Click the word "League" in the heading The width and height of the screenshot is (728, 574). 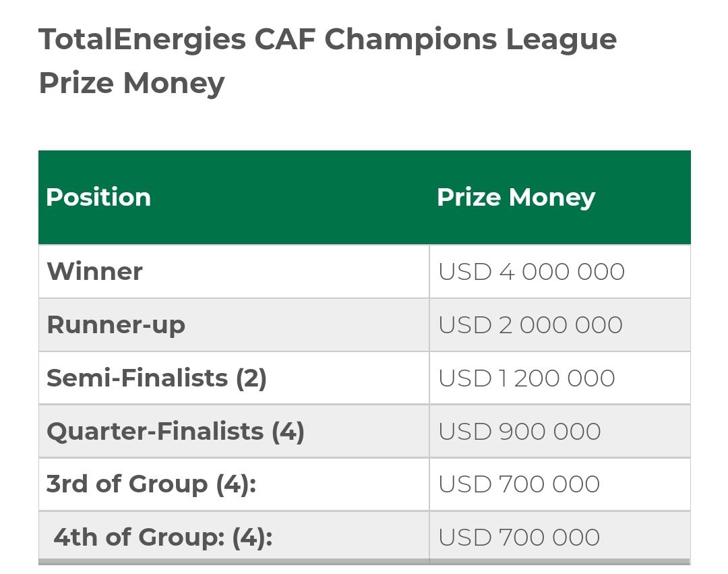click(561, 39)
